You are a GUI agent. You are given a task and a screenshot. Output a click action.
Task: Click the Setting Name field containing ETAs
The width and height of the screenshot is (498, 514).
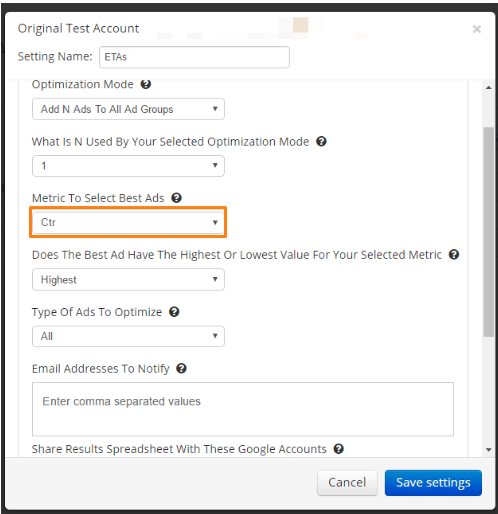pos(194,57)
